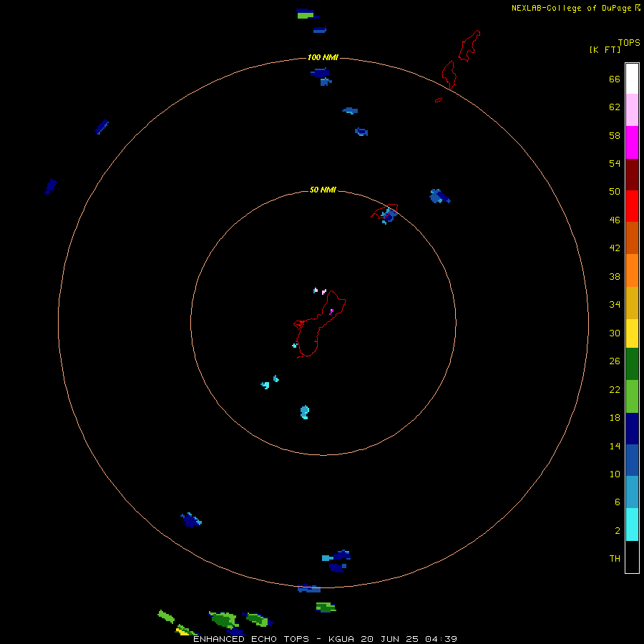The image size is (644, 644).
Task: Click the light pink 62 kft legend swatch
Action: click(x=632, y=110)
